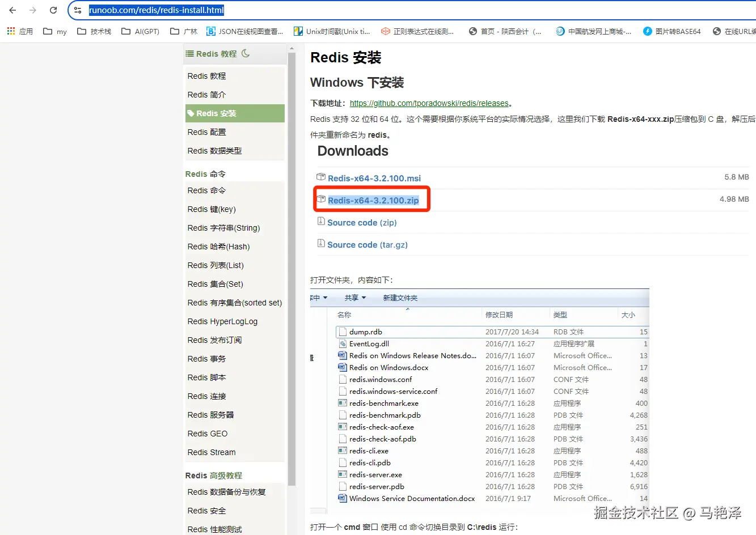Open the 共享 dropdown in the folder toolbar
Image resolution: width=756 pixels, height=535 pixels.
coord(355,298)
